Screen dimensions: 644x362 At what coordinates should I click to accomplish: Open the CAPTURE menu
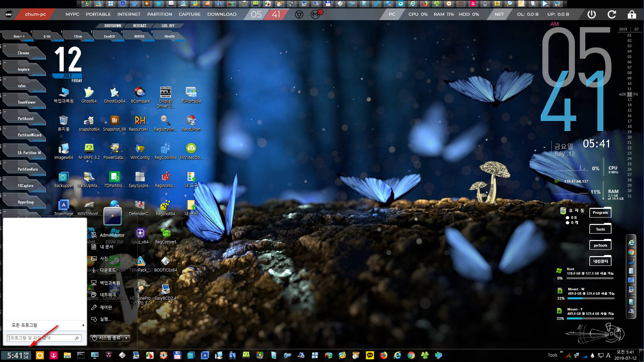click(190, 14)
